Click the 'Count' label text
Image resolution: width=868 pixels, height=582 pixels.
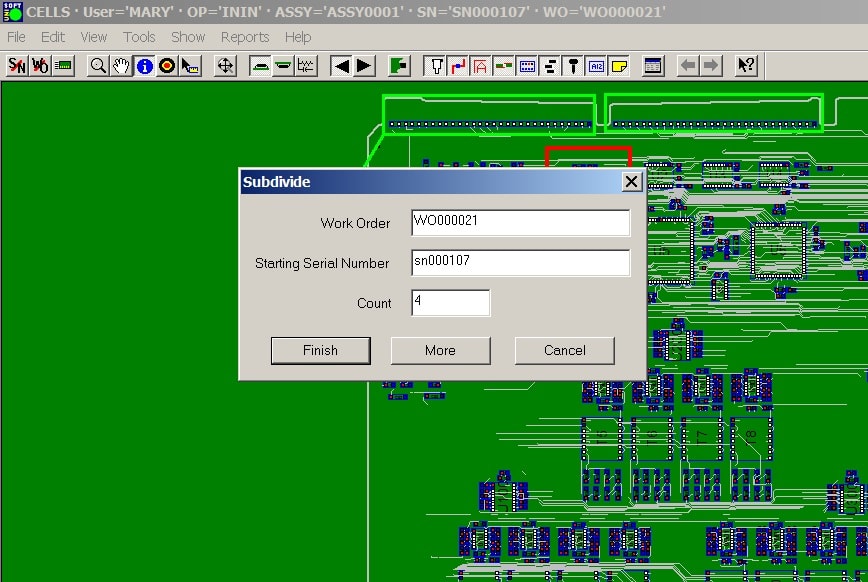374,303
